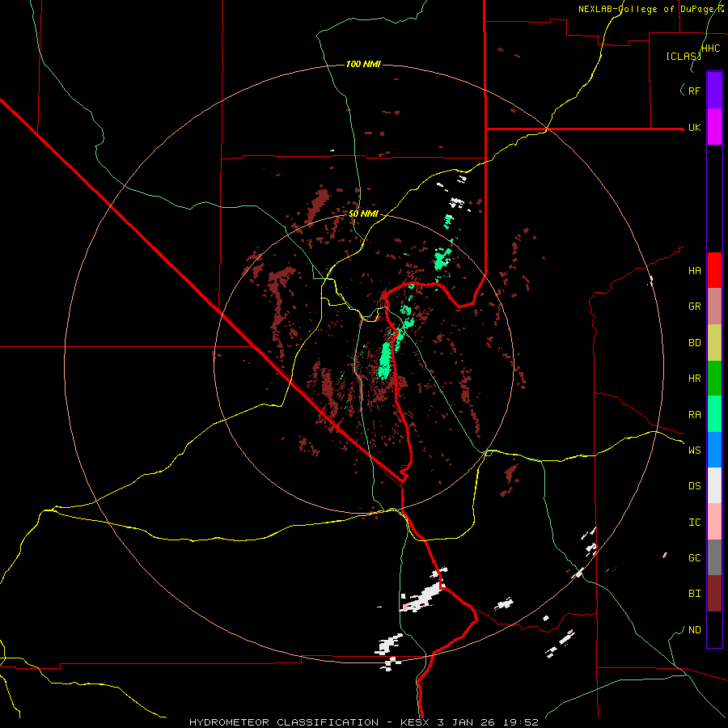
Task: Click the light pink IC legend swatch
Action: pos(714,522)
